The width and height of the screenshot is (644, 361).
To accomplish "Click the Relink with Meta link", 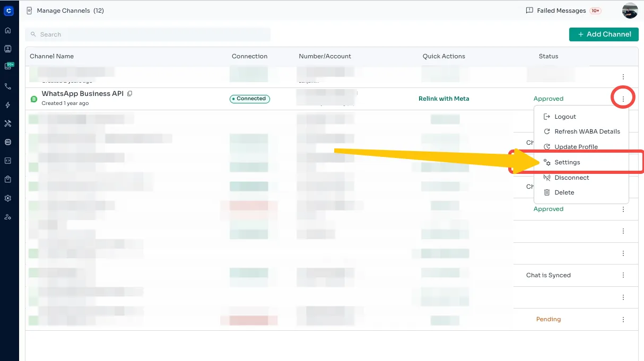I will click(x=443, y=99).
